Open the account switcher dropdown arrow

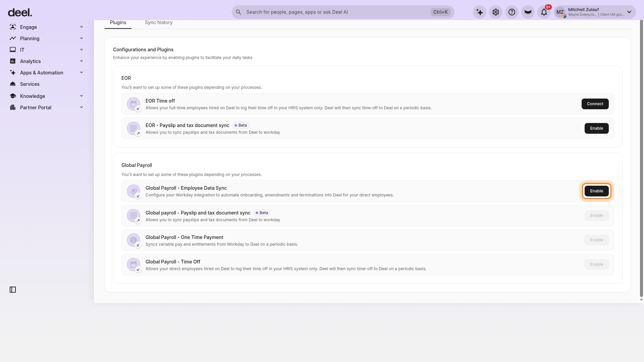pos(629,12)
